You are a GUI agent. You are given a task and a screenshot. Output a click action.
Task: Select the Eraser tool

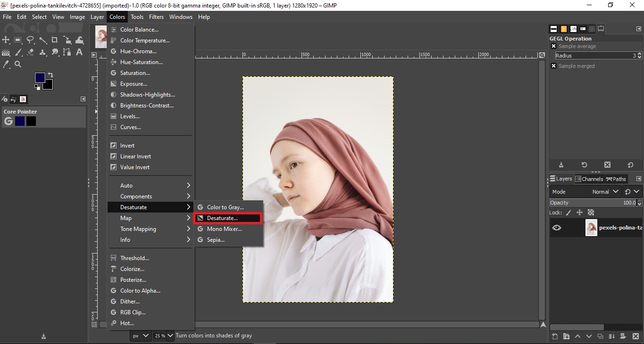[x=30, y=52]
